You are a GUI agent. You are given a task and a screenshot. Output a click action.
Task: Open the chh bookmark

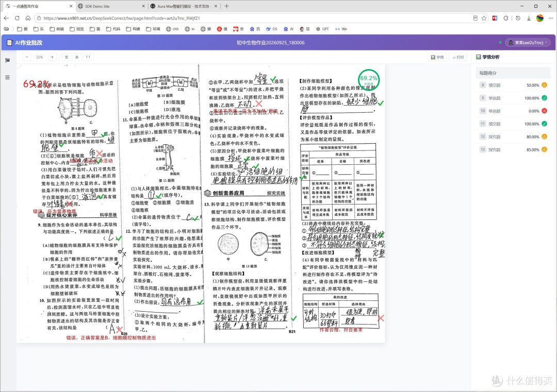click(x=172, y=29)
